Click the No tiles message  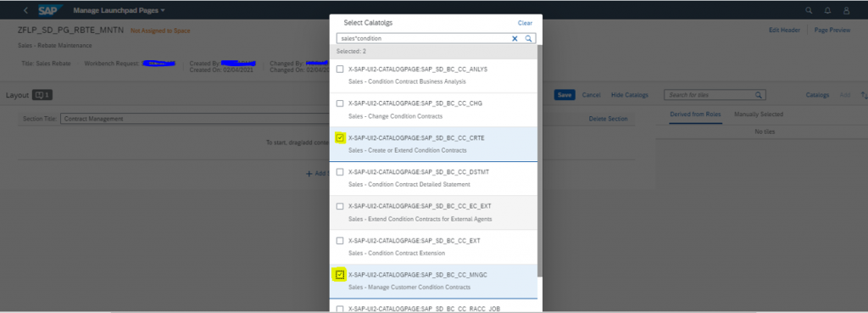coord(765,131)
